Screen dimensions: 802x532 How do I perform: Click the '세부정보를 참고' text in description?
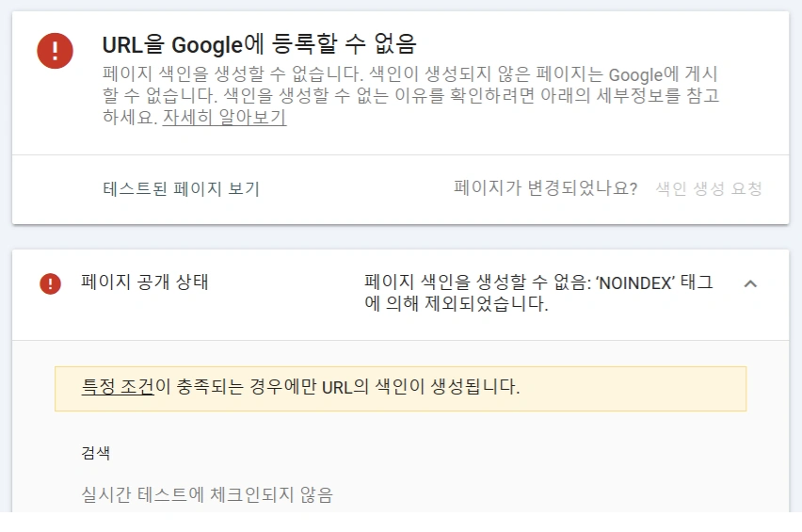click(652, 96)
